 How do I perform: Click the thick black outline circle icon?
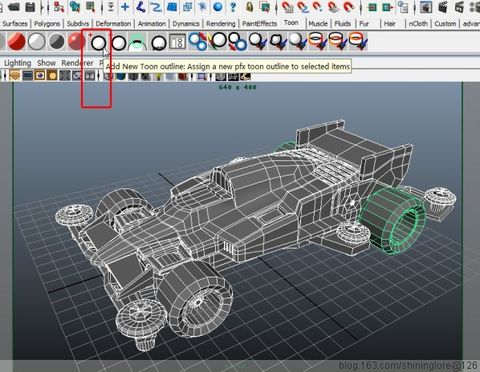pos(159,42)
